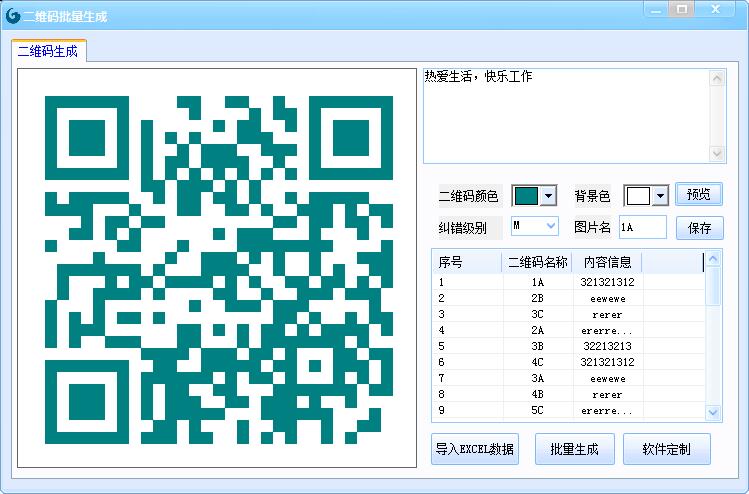
Task: Click the 图片名 input field
Action: [x=643, y=227]
